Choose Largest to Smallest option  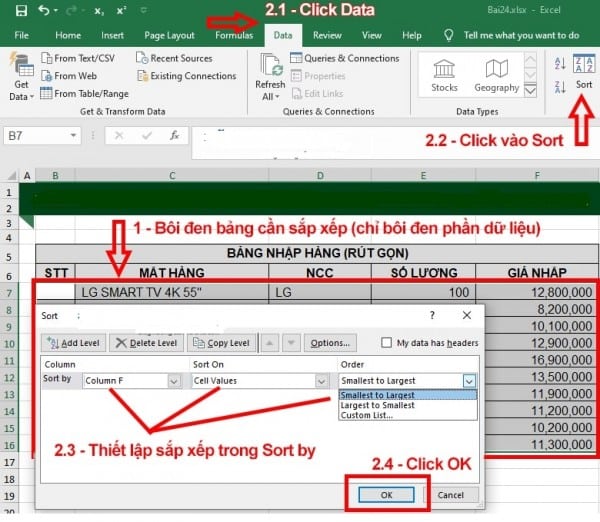coord(408,405)
